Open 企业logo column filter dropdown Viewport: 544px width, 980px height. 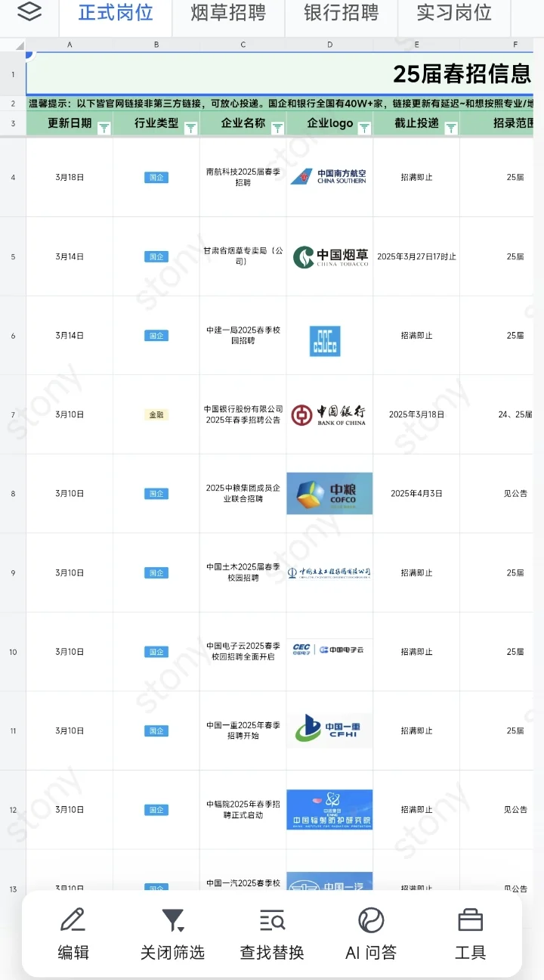(x=364, y=129)
